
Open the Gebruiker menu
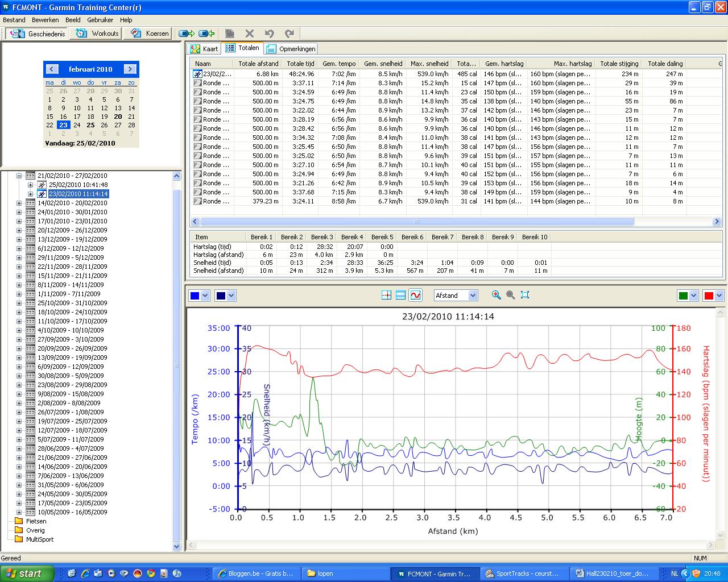(x=100, y=20)
